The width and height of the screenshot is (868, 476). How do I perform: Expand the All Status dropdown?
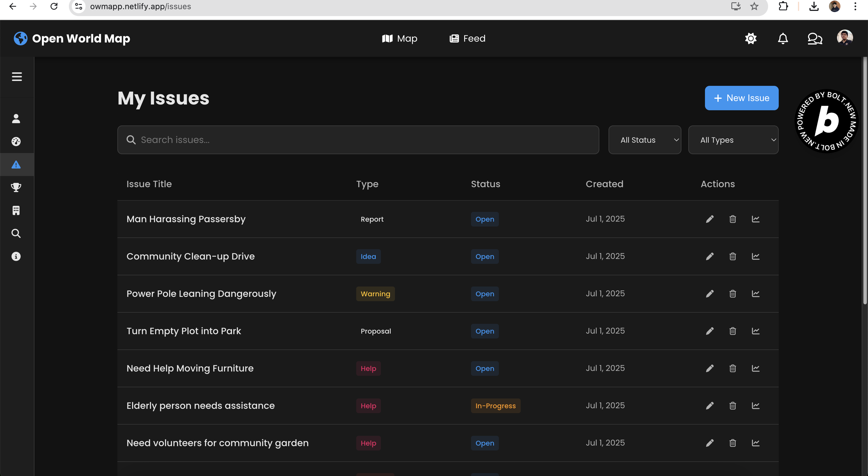click(x=645, y=140)
